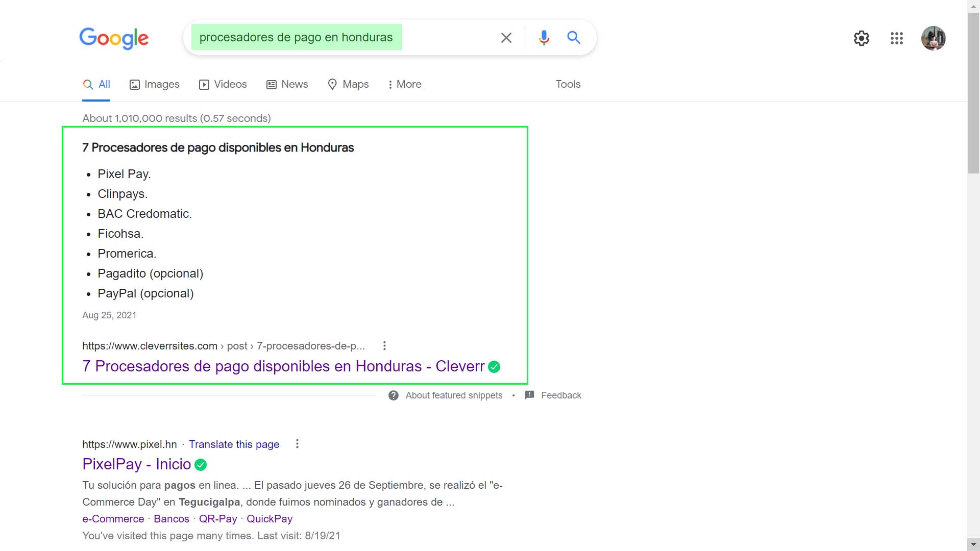
Task: Clear the search box with X icon
Action: click(506, 38)
